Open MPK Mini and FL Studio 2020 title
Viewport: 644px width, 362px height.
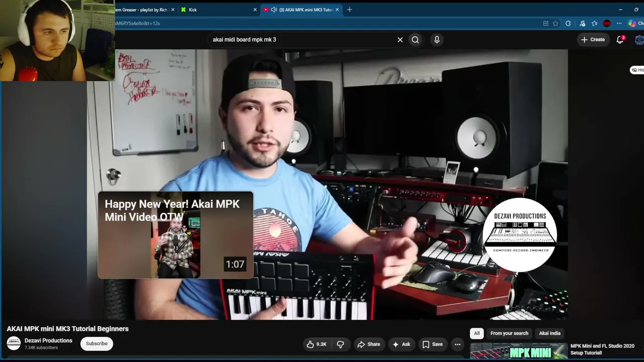click(602, 349)
